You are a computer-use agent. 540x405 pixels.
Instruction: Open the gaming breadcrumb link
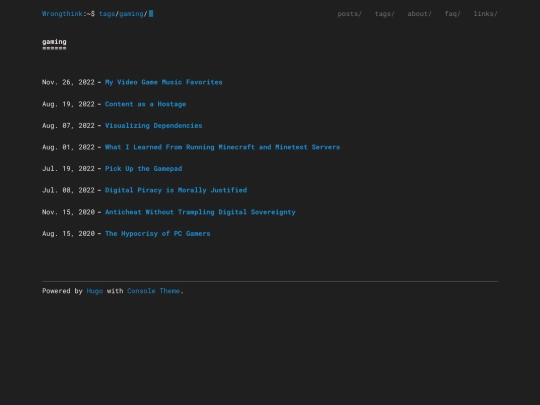(131, 14)
